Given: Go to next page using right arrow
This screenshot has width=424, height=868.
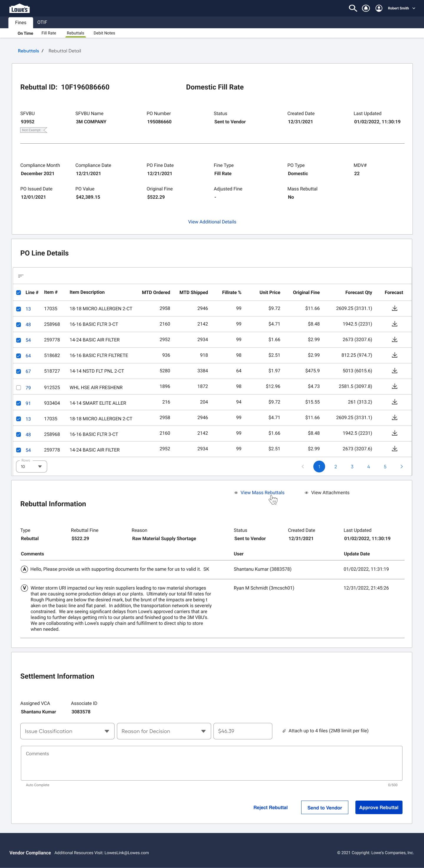Looking at the screenshot, I should 401,466.
